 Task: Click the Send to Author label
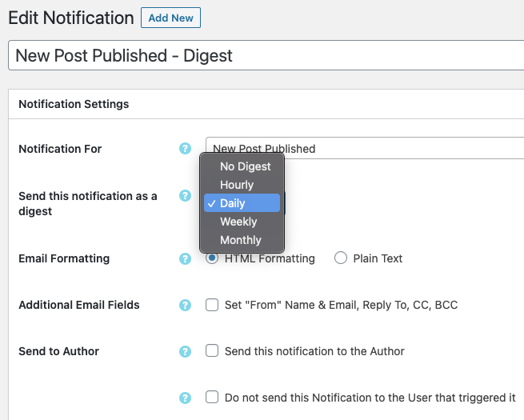(59, 351)
